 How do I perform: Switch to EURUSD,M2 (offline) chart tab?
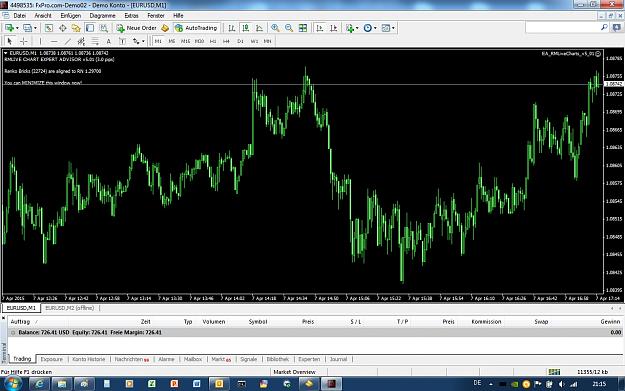click(70, 308)
